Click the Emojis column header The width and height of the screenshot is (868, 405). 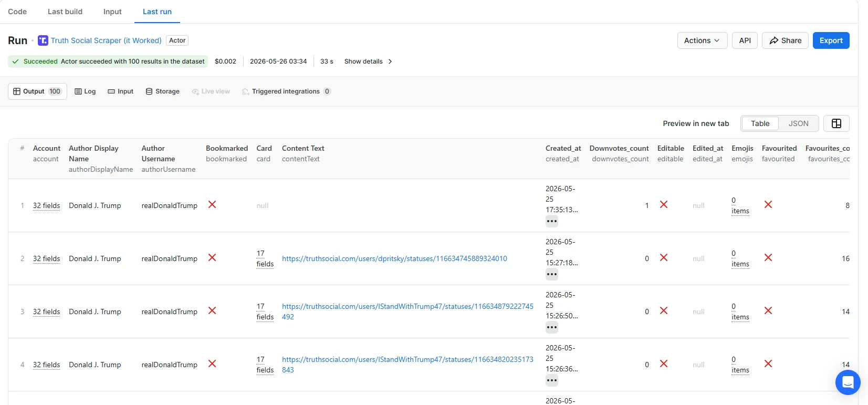742,148
